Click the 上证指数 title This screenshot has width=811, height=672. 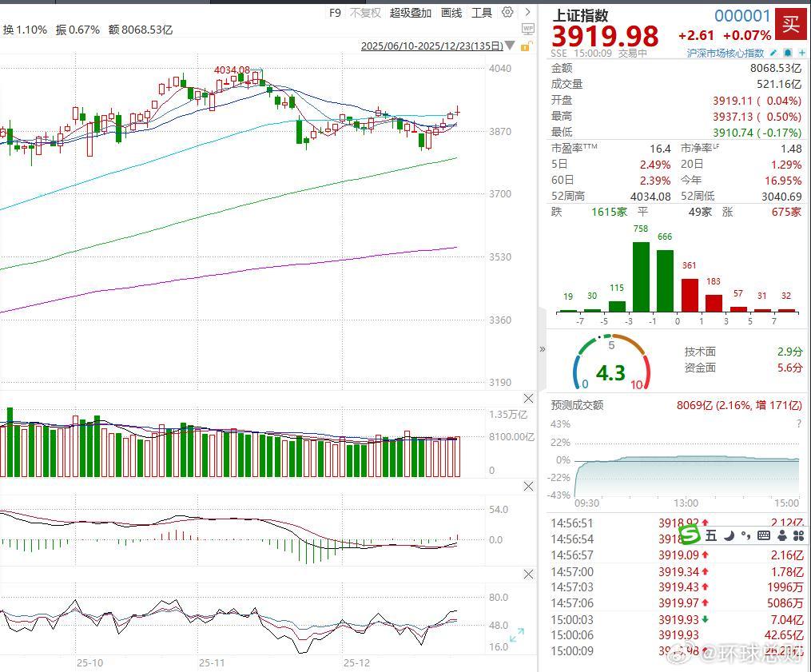click(580, 15)
